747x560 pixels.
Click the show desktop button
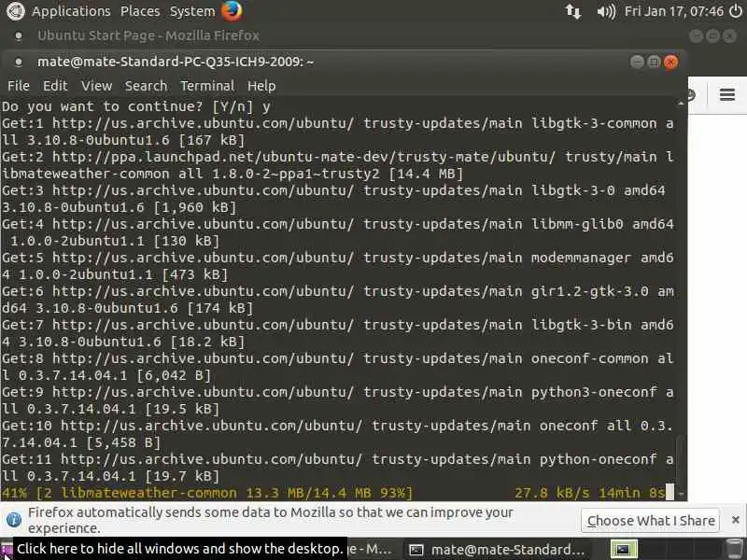6,550
